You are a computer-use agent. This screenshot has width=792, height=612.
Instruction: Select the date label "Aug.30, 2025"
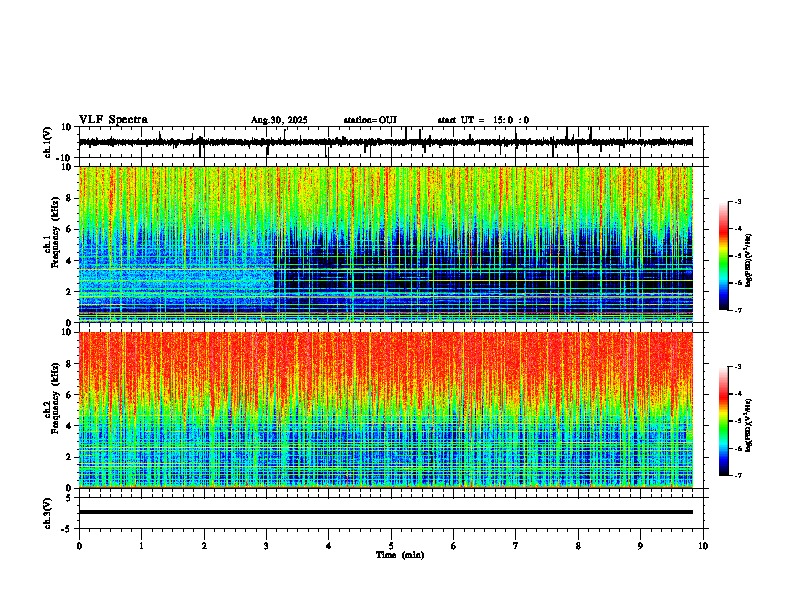tap(279, 120)
